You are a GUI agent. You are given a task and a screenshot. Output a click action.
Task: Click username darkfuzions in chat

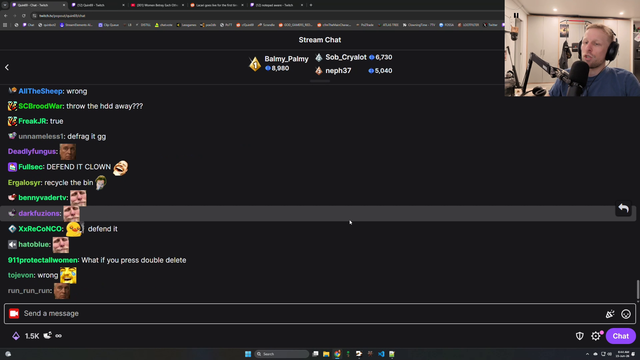tap(39, 213)
